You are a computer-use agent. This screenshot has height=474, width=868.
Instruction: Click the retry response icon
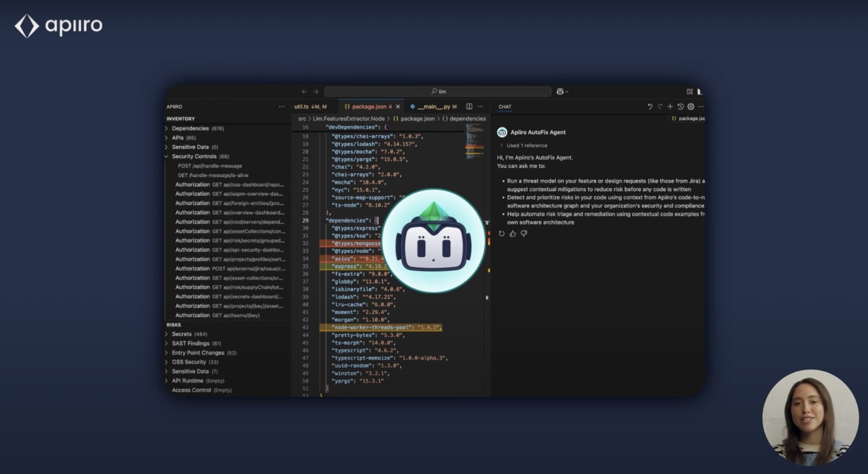(x=501, y=233)
